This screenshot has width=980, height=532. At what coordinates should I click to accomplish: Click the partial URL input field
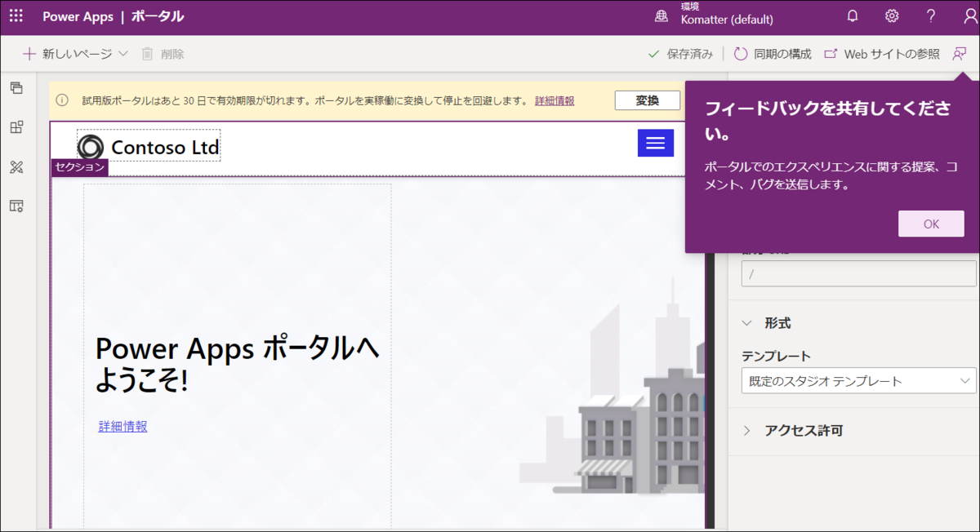(x=858, y=273)
